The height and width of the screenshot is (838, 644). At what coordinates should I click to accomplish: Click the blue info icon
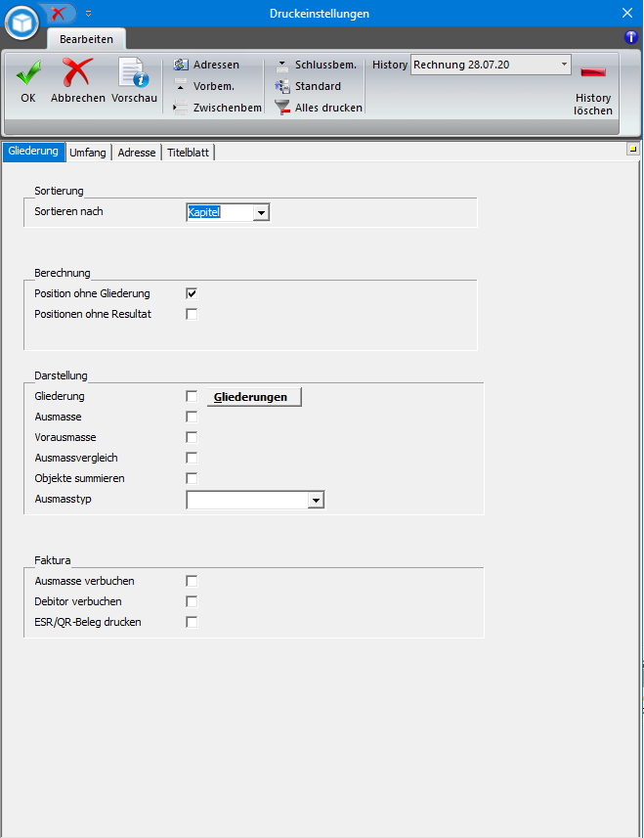point(631,37)
